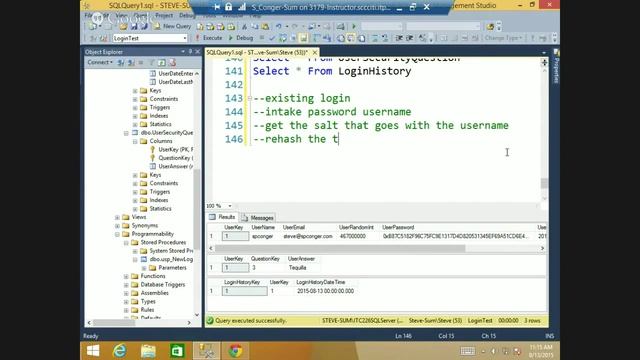The image size is (640, 360).
Task: Expand the Functions folder
Action: point(126,276)
